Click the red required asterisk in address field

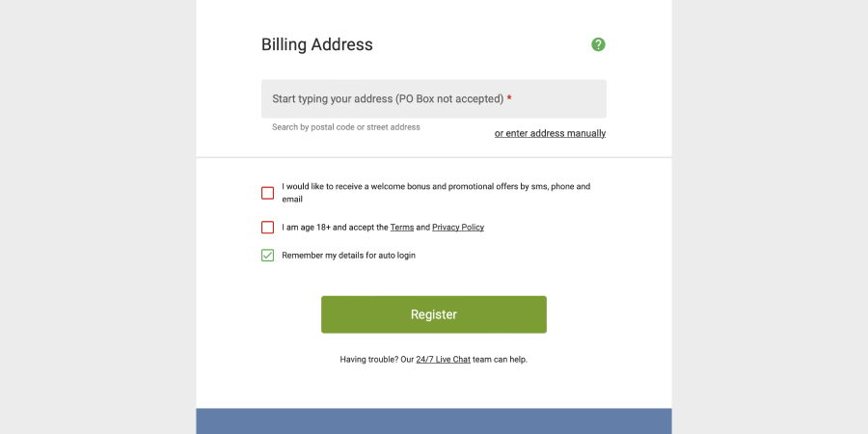(509, 98)
